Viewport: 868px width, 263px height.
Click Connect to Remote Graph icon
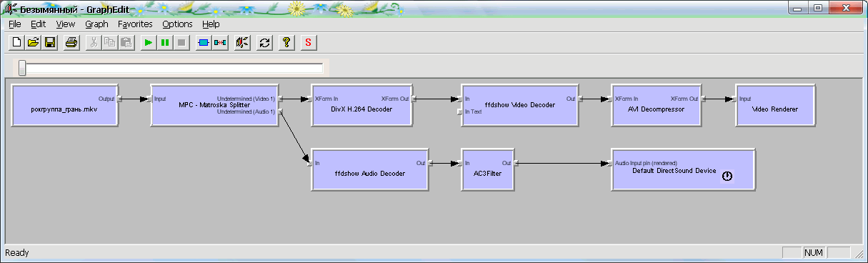tap(243, 43)
